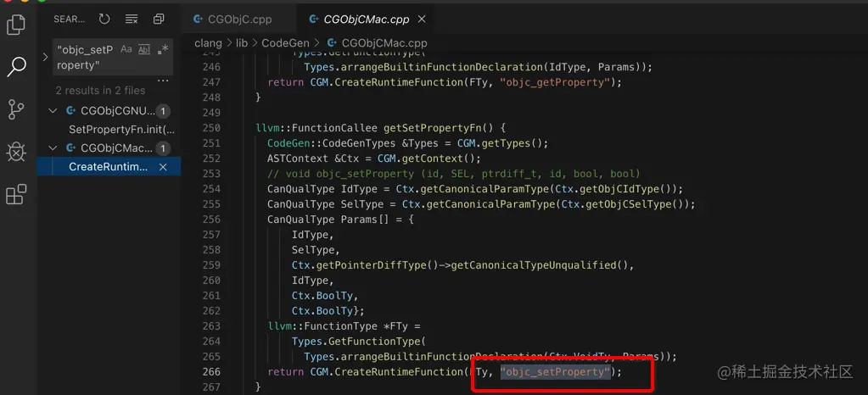Click line number 266 in gutter
Screen dimensions: 868x395
pyautogui.click(x=211, y=372)
